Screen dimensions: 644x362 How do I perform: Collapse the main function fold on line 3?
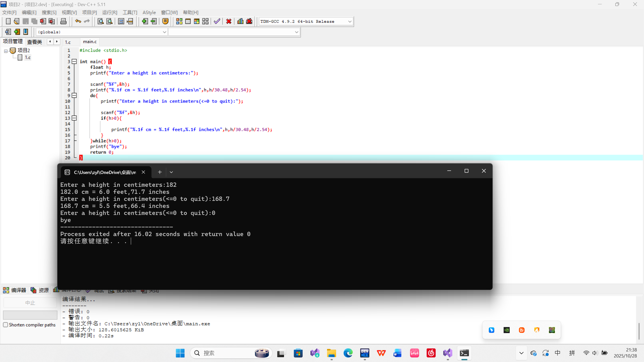click(74, 61)
